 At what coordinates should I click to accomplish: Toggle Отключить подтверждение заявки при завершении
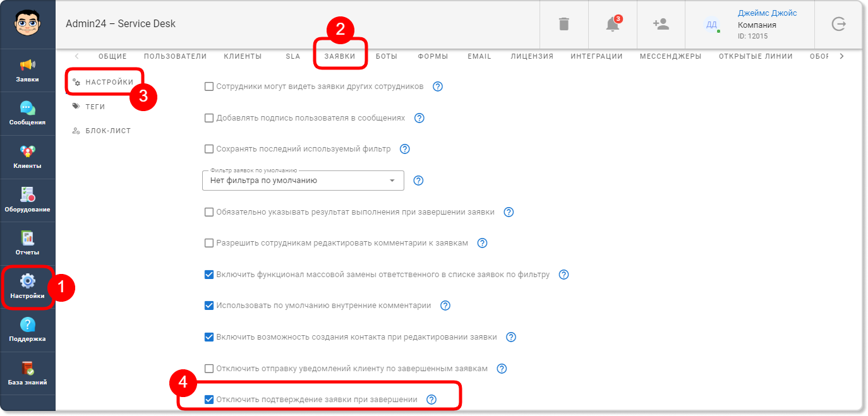pos(209,400)
